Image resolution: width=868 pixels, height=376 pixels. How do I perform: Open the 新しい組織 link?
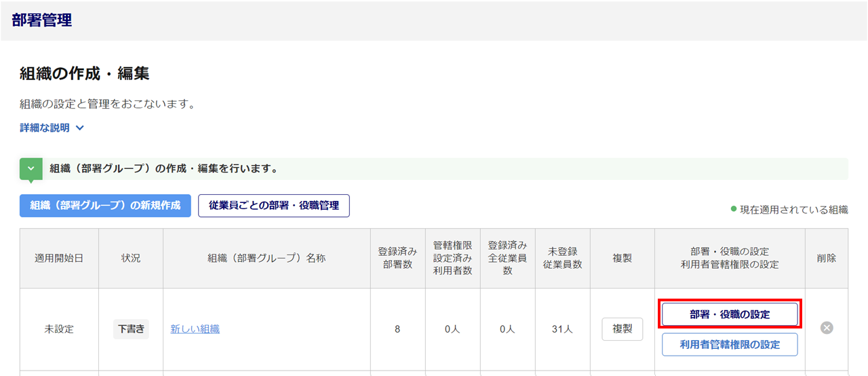click(195, 329)
